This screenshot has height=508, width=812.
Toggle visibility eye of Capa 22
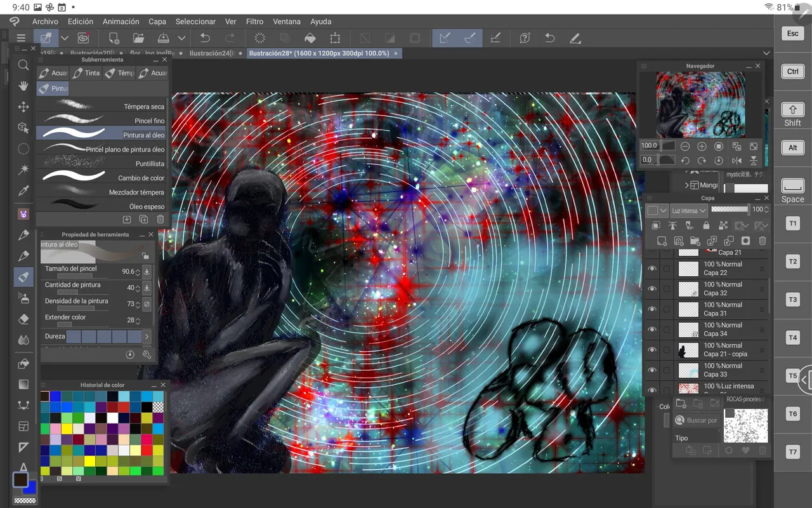click(652, 269)
